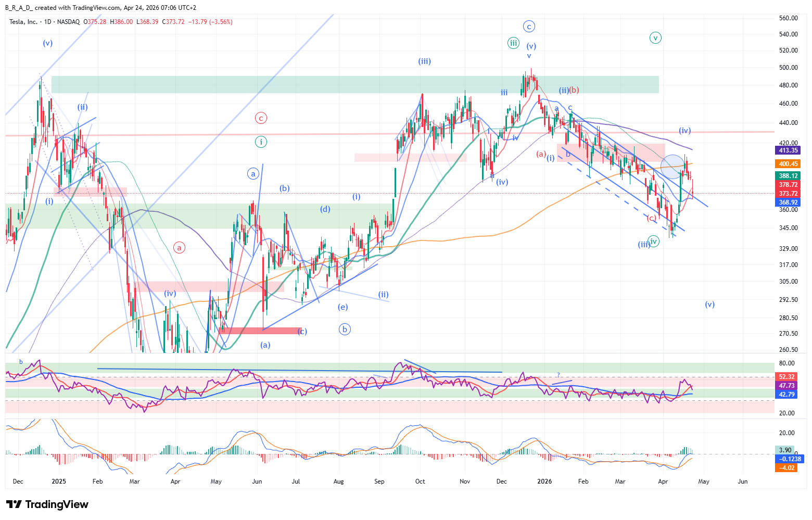This screenshot has width=812, height=520.
Task: Click the purple 47.73 RSI value label
Action: click(x=786, y=386)
